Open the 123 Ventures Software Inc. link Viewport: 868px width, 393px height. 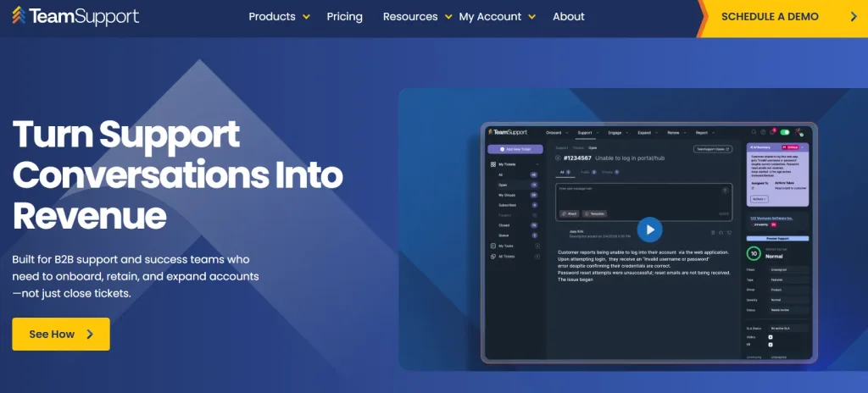[x=771, y=218]
